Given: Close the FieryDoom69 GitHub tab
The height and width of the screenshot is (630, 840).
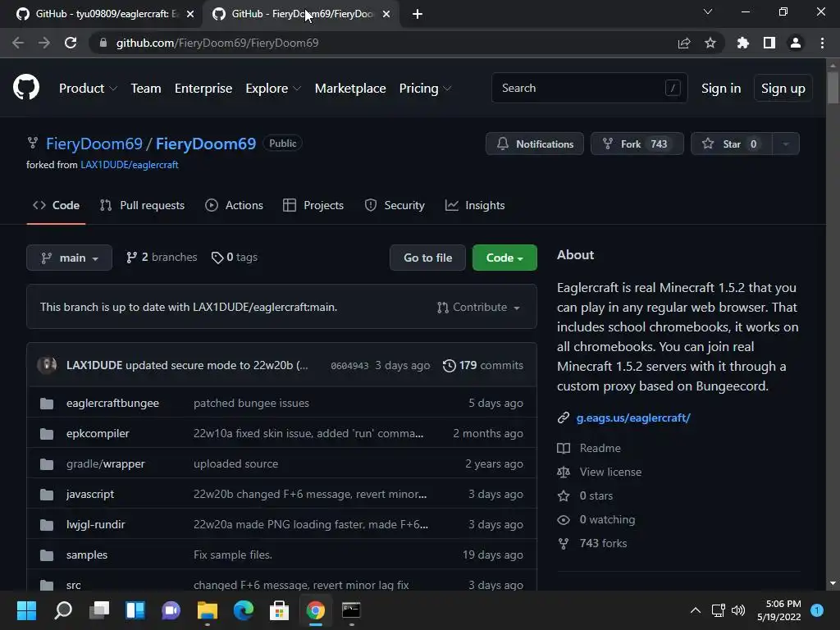Looking at the screenshot, I should (x=386, y=14).
